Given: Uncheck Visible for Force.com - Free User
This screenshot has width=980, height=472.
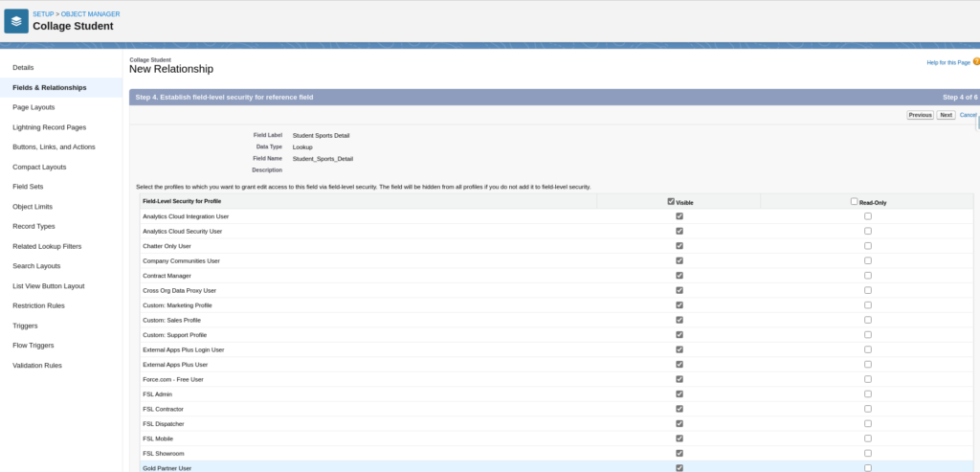Looking at the screenshot, I should [x=679, y=379].
